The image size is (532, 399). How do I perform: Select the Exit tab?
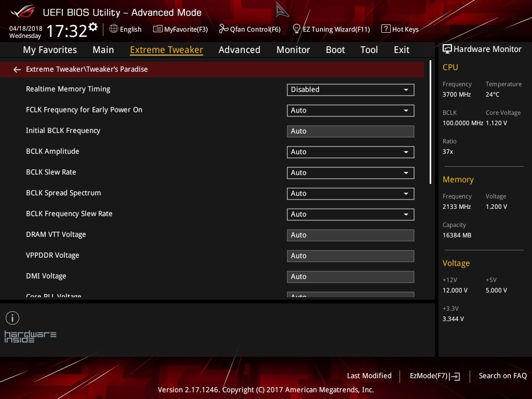(x=402, y=50)
